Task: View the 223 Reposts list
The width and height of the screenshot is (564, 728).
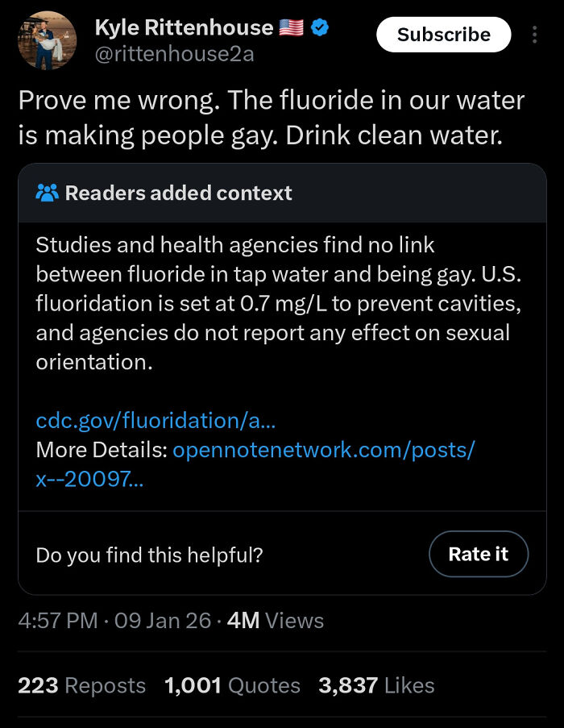Action: (x=81, y=685)
